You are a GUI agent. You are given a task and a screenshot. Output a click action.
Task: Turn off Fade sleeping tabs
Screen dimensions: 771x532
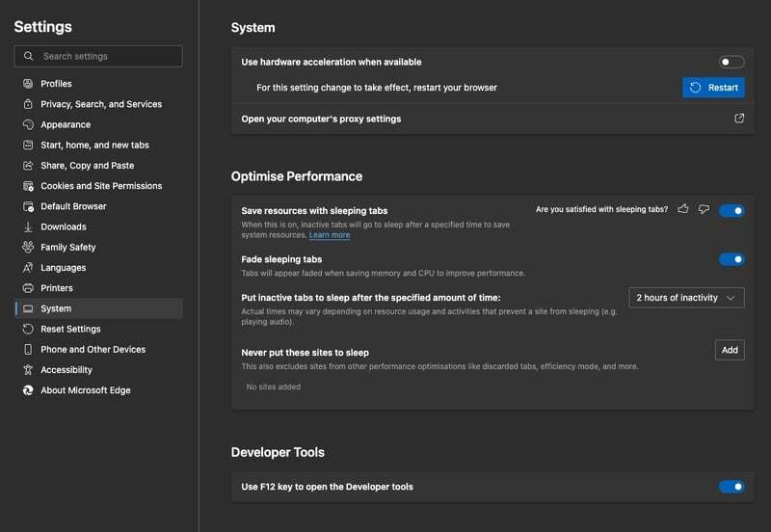731,259
